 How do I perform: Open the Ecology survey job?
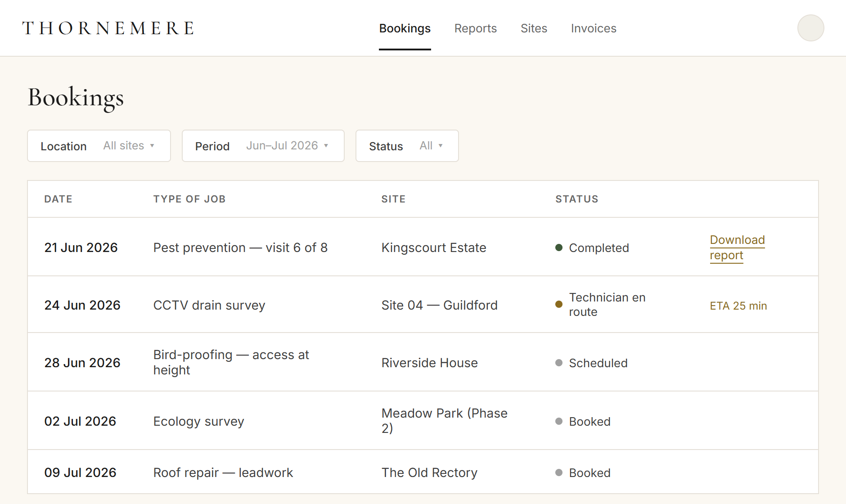pos(198,421)
